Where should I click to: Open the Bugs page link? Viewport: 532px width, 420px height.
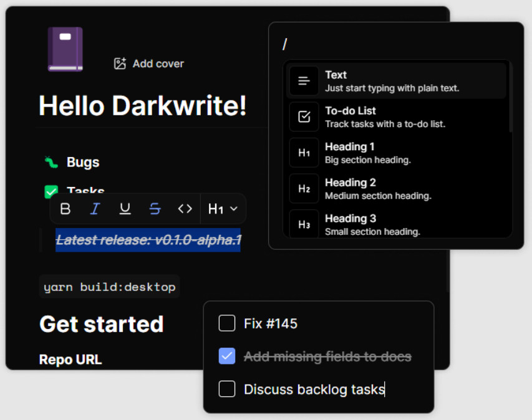point(83,162)
